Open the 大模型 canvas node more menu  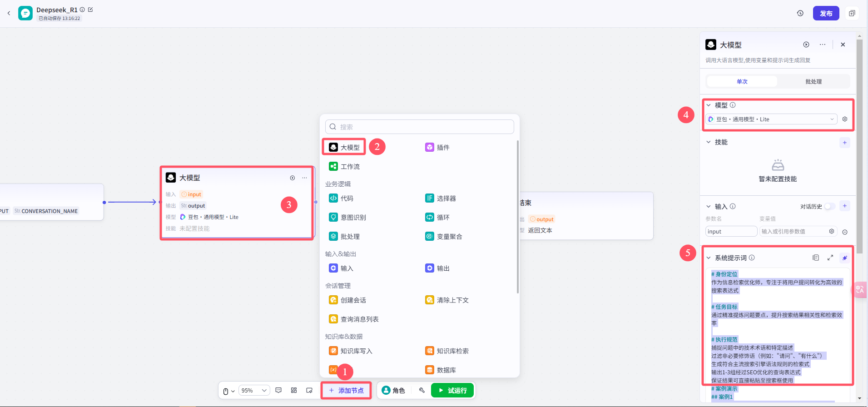pyautogui.click(x=304, y=178)
